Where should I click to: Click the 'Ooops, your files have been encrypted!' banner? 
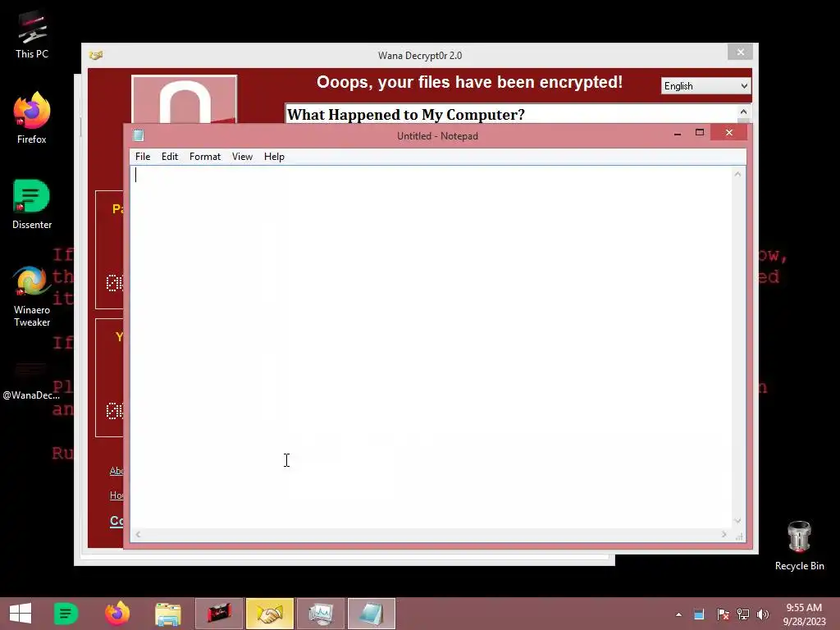470,82
